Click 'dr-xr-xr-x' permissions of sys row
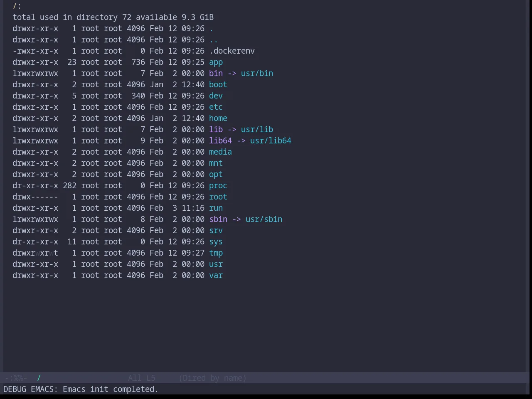Screen dimensions: 532x399 [x=35, y=242]
